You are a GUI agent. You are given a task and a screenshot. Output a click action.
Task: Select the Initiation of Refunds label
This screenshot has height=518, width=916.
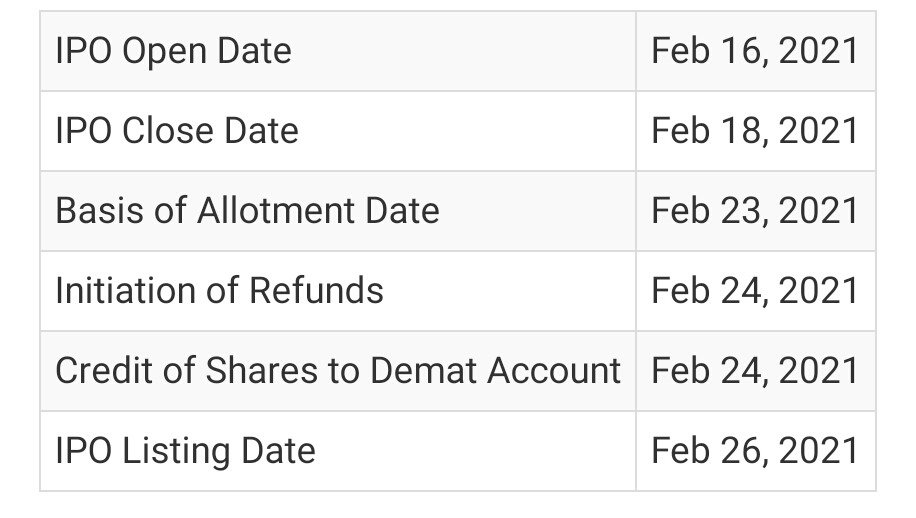point(219,290)
